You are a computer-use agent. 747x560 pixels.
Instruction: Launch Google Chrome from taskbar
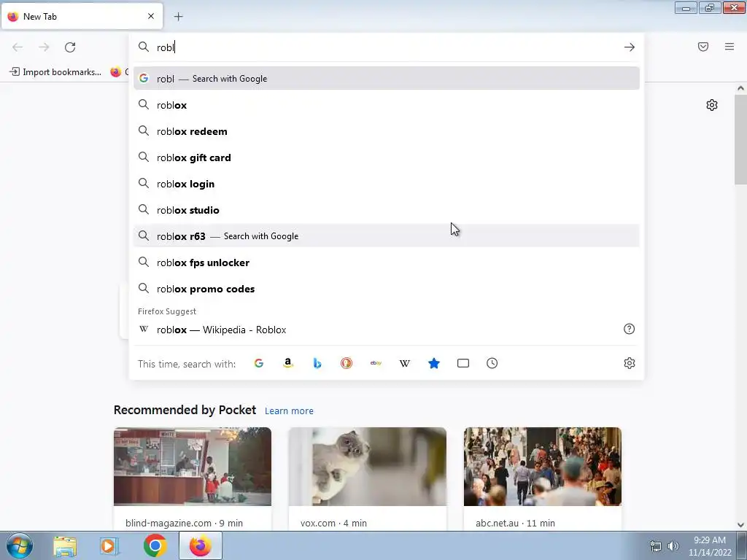pos(155,545)
